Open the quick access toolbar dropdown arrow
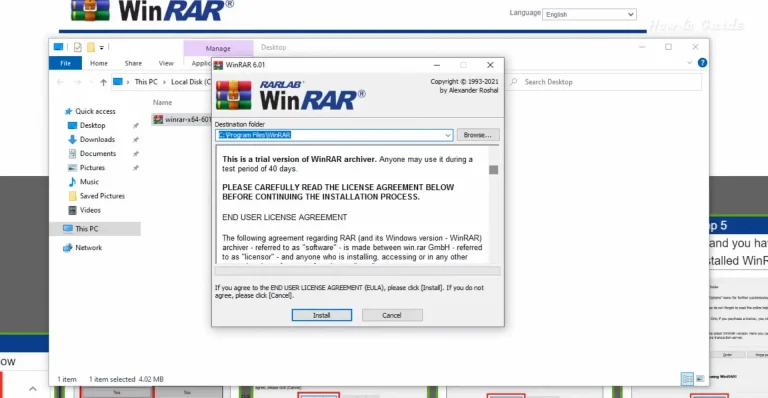The width and height of the screenshot is (768, 398). [101, 47]
